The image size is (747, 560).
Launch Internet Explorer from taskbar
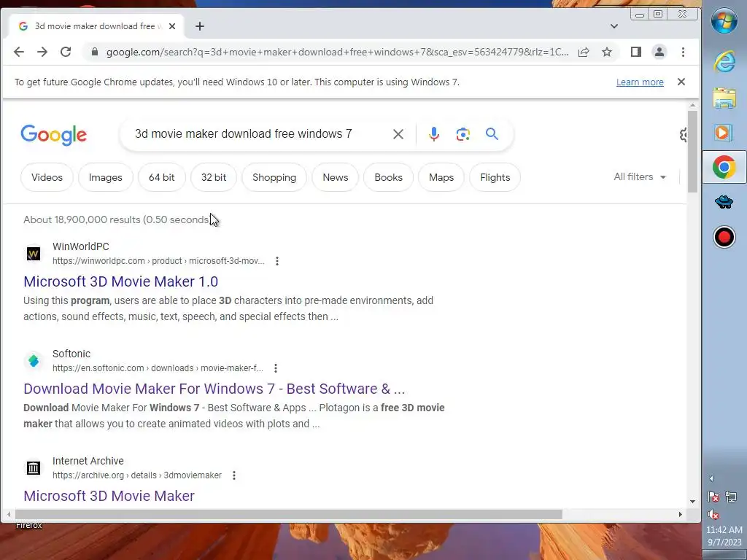724,62
